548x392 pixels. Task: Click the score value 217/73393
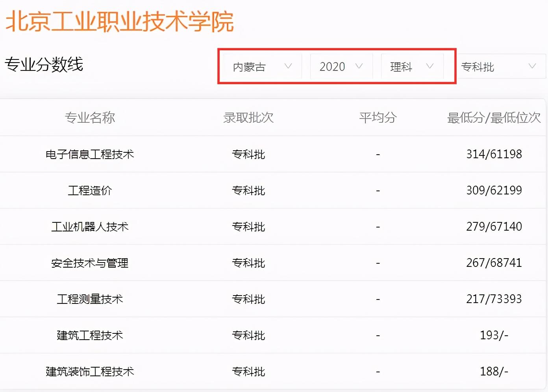494,299
